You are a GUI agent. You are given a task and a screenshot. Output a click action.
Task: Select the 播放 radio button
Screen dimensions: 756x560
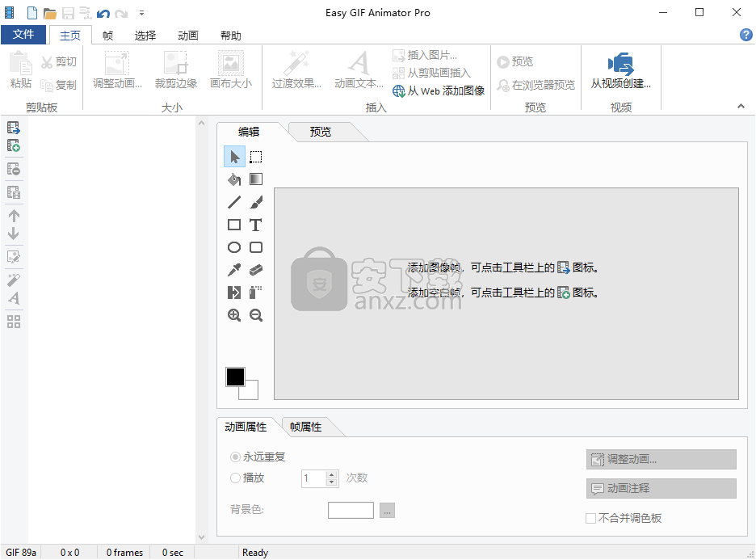pos(235,478)
